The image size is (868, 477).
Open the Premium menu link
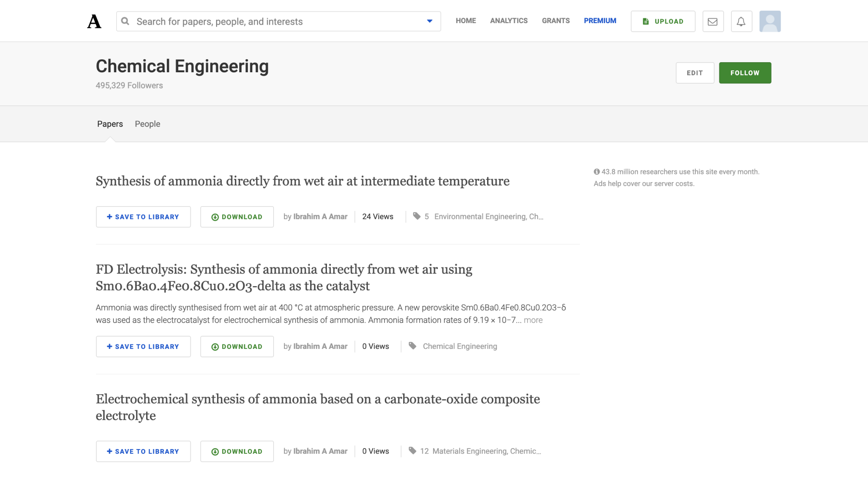click(600, 21)
